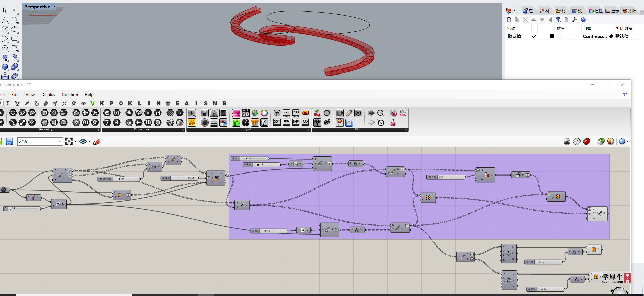
Task: Click the AUG 20 calendar icon
Action: coord(246,113)
